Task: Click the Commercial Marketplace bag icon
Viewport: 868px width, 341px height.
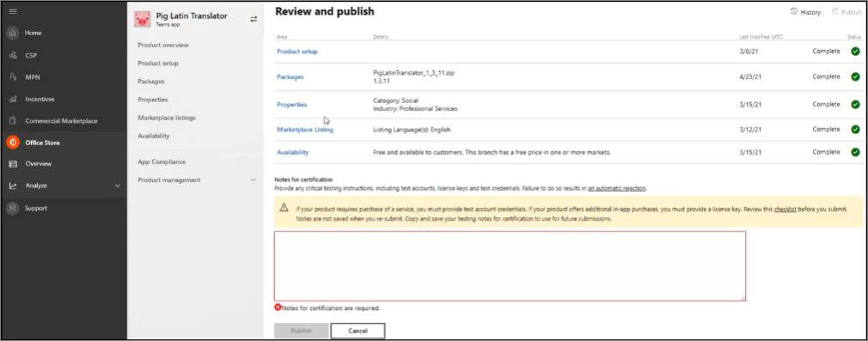Action: (13, 120)
